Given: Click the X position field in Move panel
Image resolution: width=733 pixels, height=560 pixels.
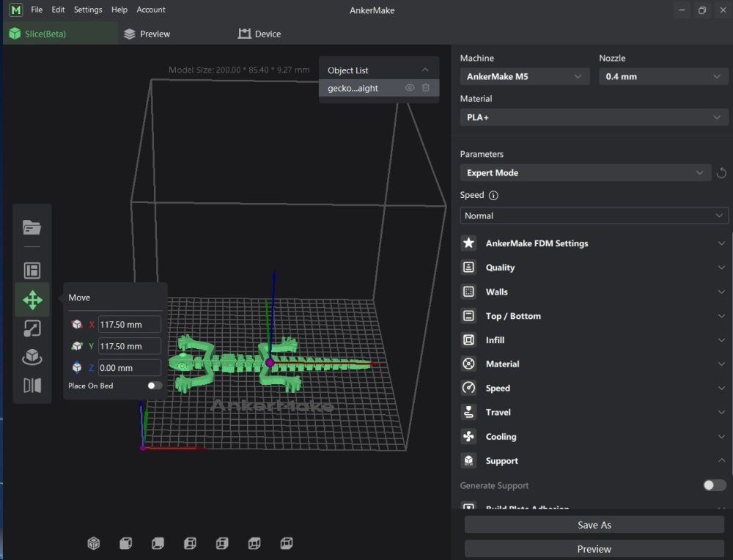Looking at the screenshot, I should tap(130, 325).
